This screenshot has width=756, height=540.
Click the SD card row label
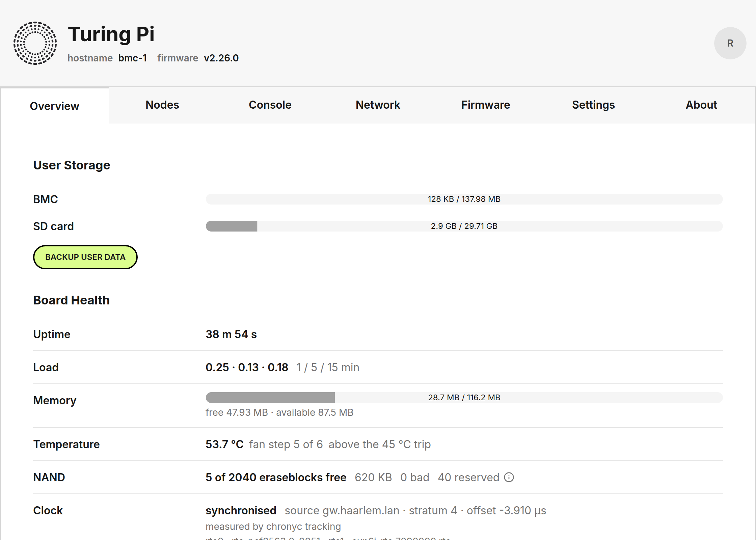click(53, 226)
